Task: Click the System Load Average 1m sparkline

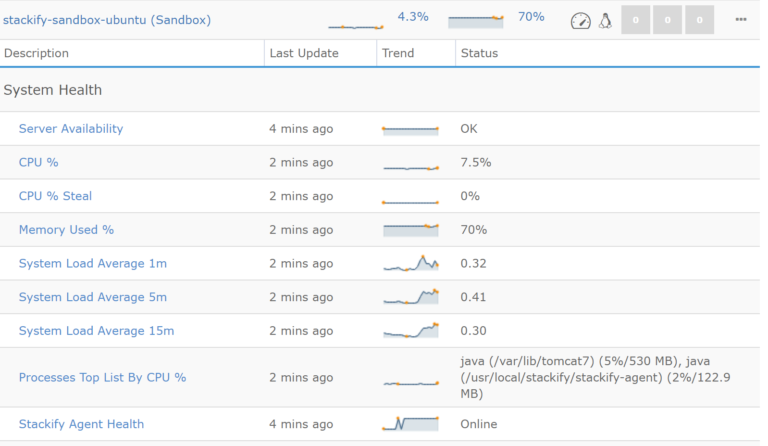Action: (x=410, y=263)
